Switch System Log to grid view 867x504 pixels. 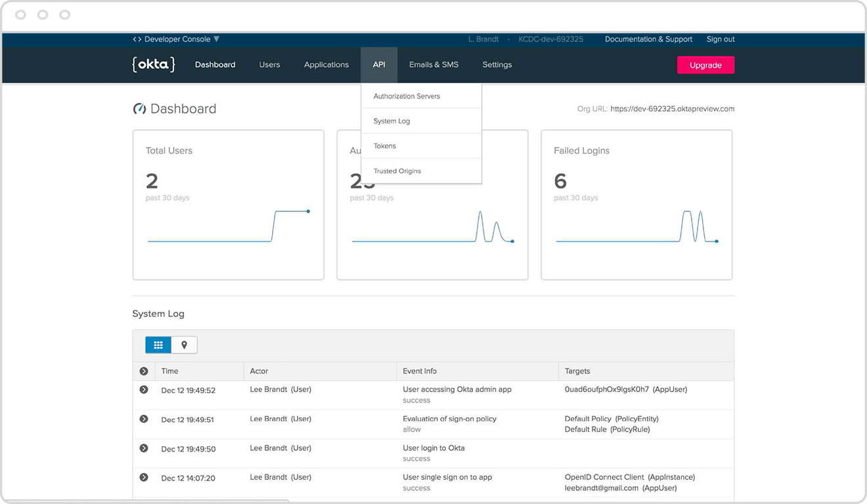click(x=158, y=345)
